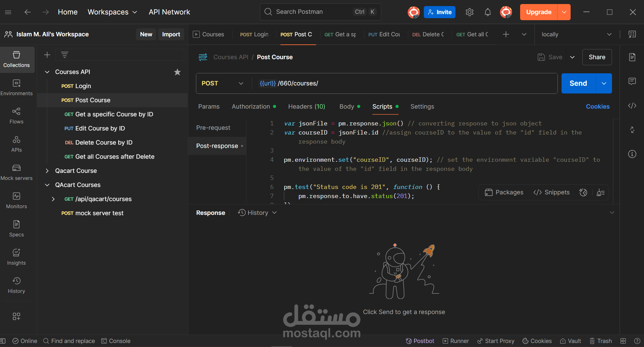Screen dimensions: 644x347
Task: Open the locally environment selector
Action: coord(576,34)
